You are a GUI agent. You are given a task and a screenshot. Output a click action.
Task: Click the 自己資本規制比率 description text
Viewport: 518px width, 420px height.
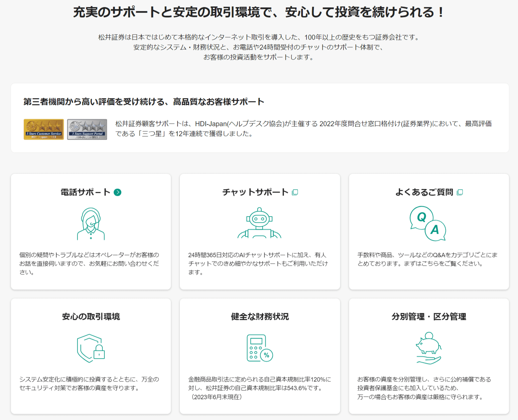pyautogui.click(x=260, y=388)
